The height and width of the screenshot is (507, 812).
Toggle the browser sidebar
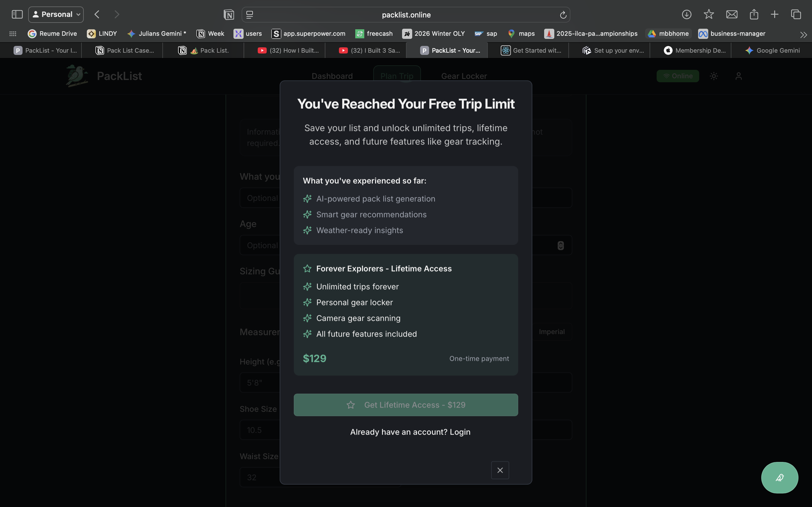[17, 14]
